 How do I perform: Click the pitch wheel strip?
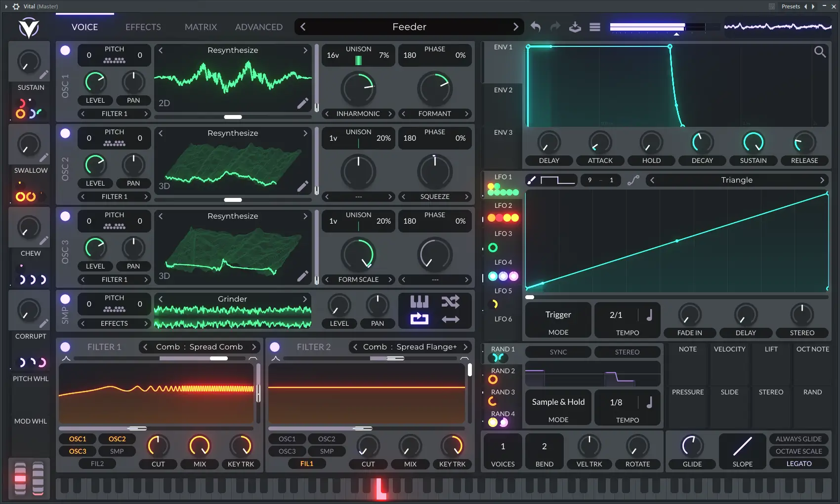(x=20, y=478)
